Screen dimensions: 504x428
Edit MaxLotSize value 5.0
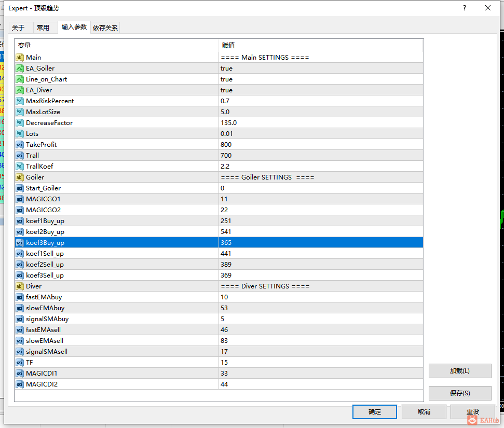[321, 112]
